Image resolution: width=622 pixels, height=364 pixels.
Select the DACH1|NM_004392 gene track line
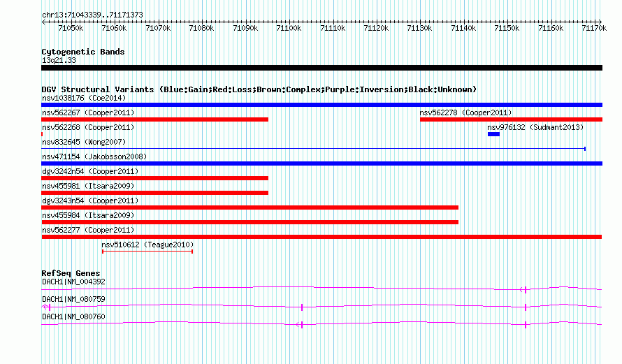click(321, 289)
